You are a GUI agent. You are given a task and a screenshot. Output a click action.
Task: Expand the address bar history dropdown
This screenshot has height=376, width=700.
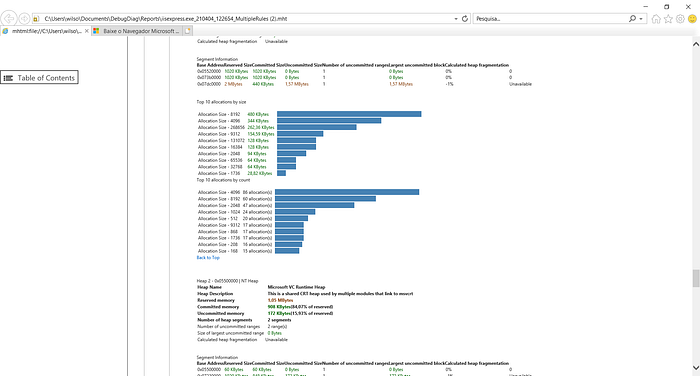456,19
